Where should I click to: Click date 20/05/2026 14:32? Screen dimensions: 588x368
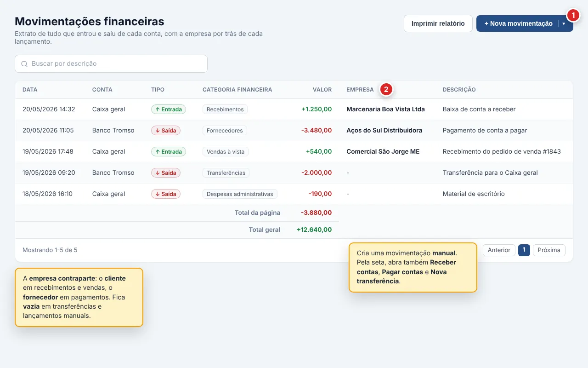coord(49,109)
